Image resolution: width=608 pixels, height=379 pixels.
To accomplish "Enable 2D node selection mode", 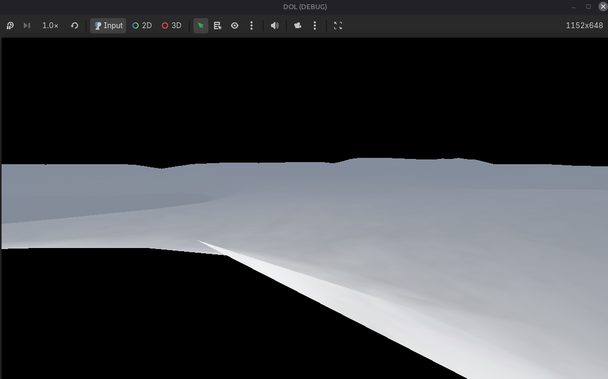I will tap(142, 26).
